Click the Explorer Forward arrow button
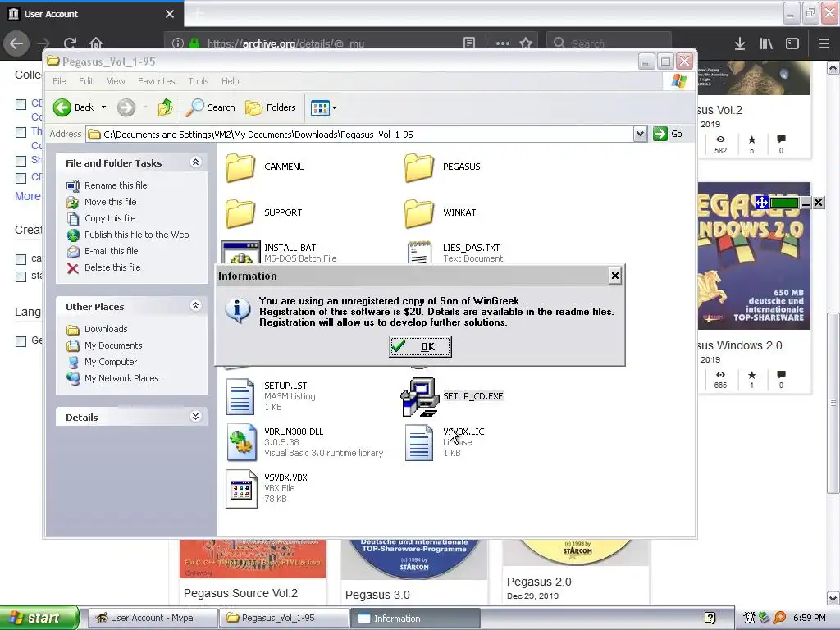Viewport: 840px width, 630px height. (x=126, y=107)
